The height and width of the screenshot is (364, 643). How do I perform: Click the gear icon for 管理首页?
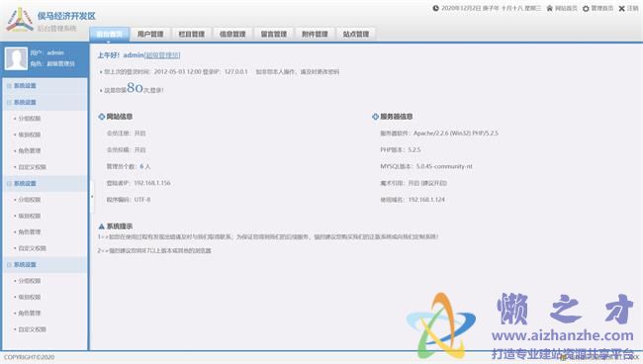point(586,8)
